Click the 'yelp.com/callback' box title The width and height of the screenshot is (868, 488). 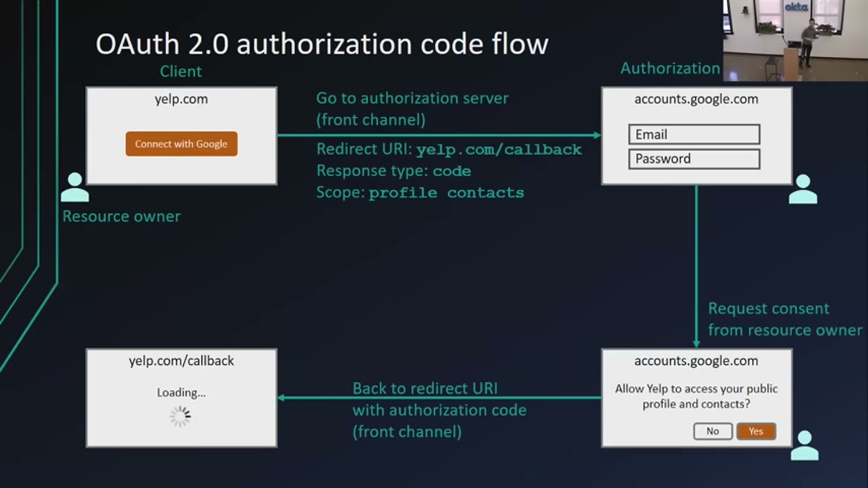(x=181, y=361)
